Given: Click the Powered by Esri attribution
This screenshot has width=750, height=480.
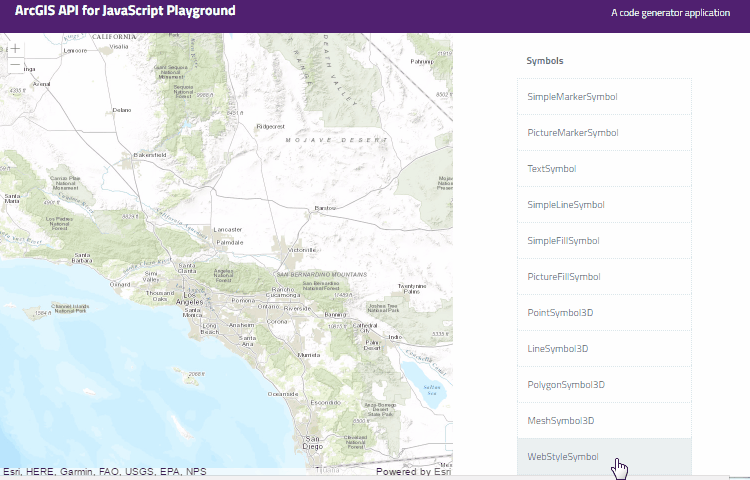Looking at the screenshot, I should click(x=413, y=471).
